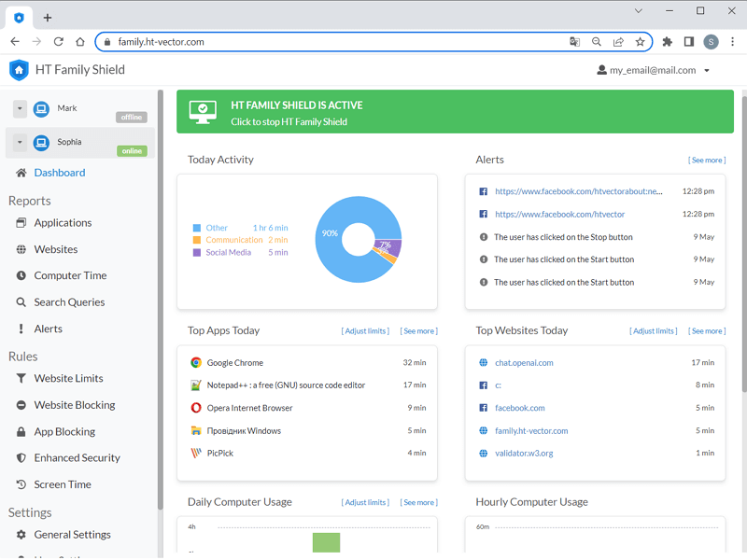Open the chat.openai.com website link
Screen dimensions: 747x560
[x=524, y=363]
